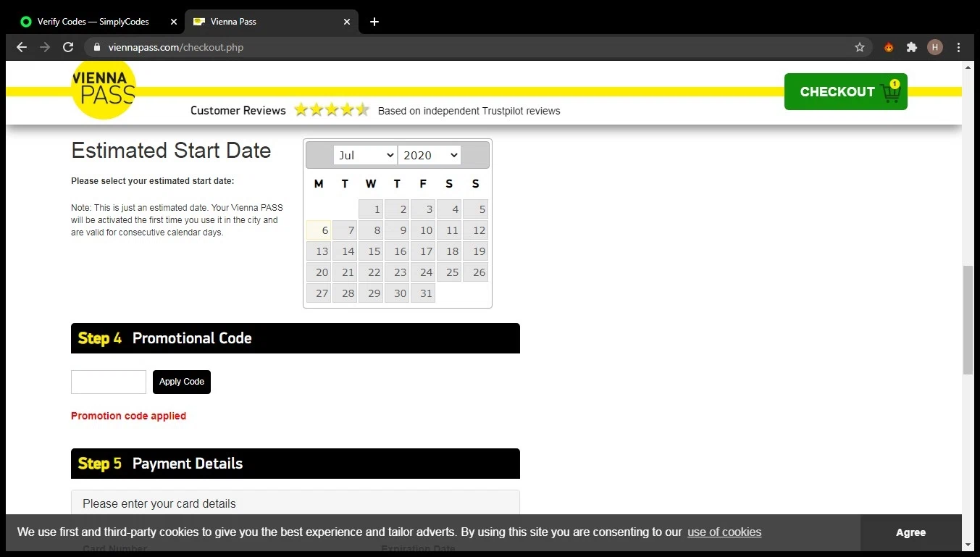Click the green CHECKOUT button
Image resolution: width=980 pixels, height=557 pixels.
click(845, 92)
